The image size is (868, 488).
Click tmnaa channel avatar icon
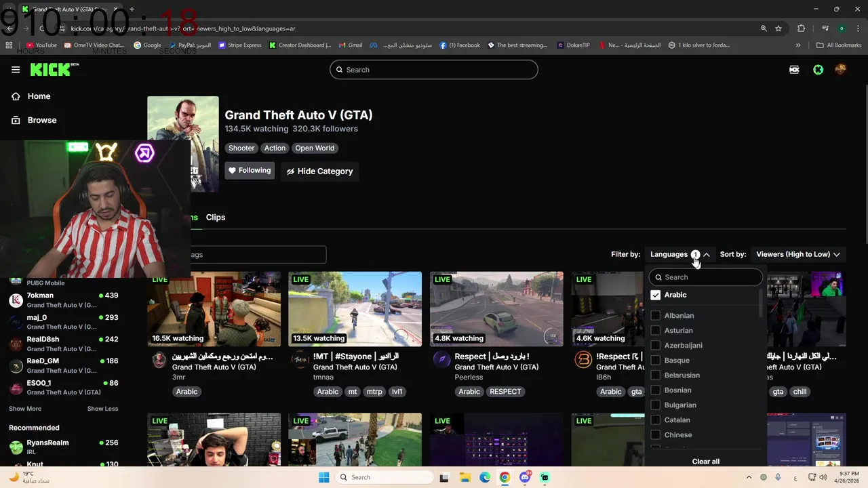tap(300, 360)
